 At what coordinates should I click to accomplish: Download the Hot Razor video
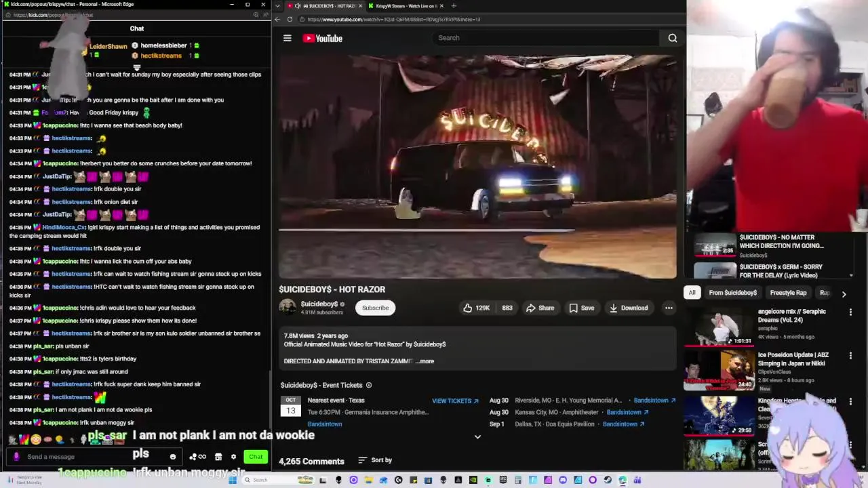tap(629, 308)
